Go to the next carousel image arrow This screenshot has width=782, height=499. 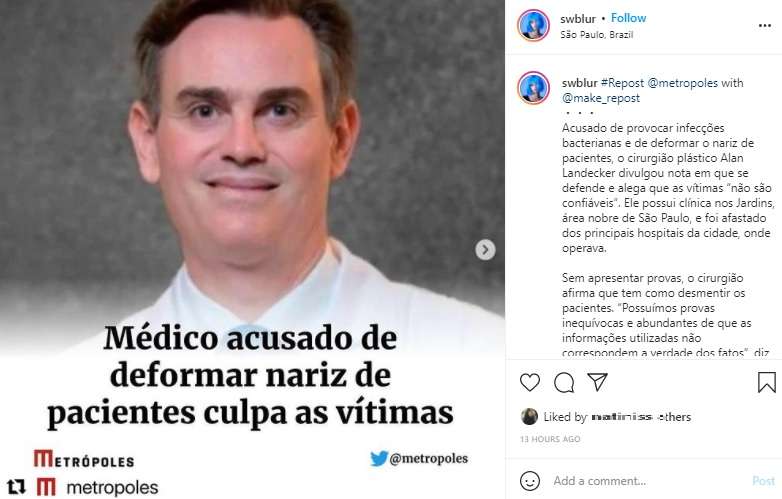(x=485, y=250)
